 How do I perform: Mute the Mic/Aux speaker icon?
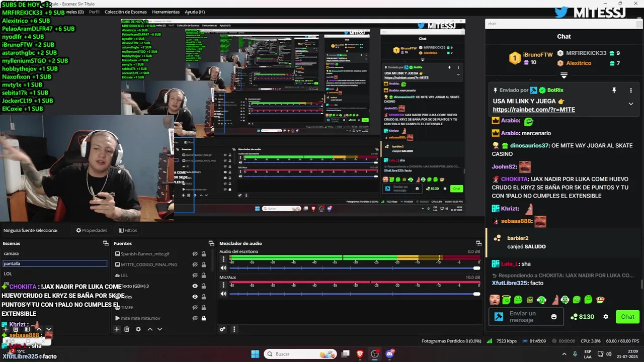click(224, 294)
